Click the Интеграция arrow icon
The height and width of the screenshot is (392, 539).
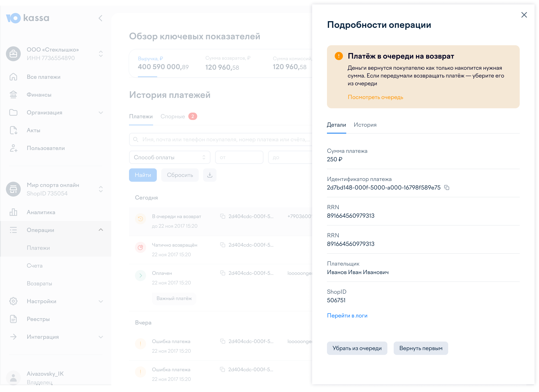click(13, 337)
